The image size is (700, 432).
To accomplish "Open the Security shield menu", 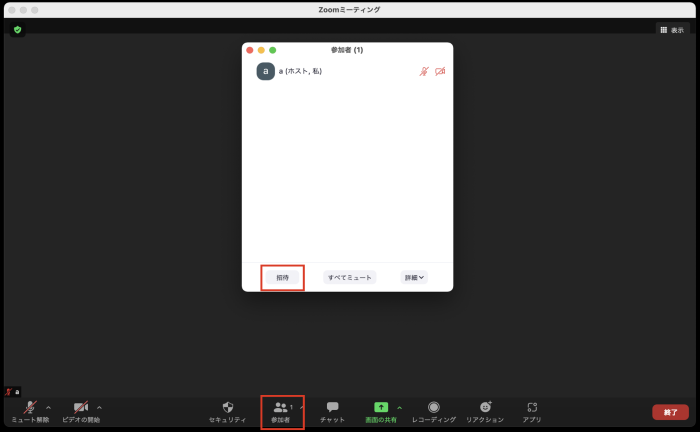I will [228, 407].
